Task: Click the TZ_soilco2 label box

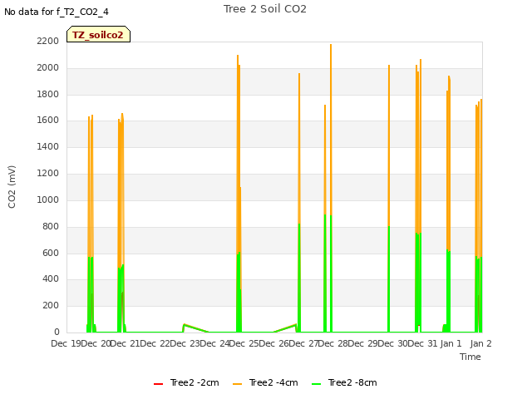Action: 98,34
